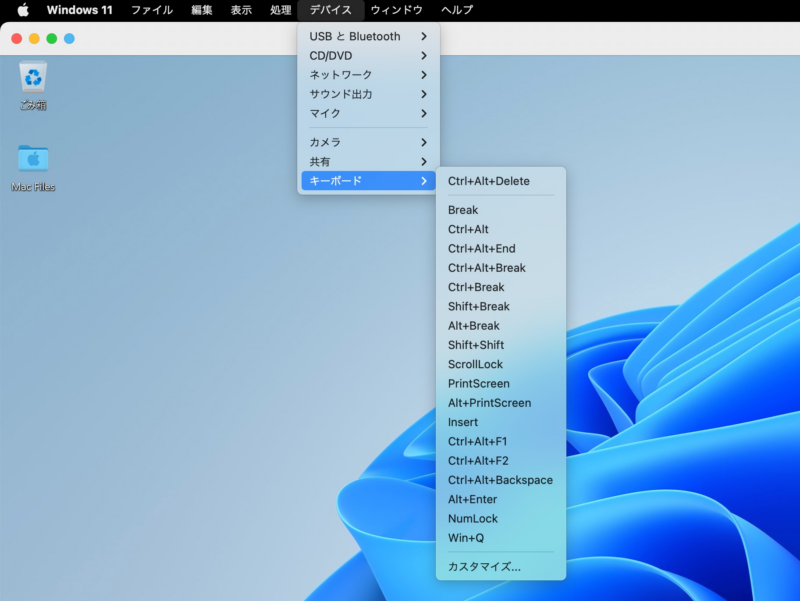
Task: Send the NumLock key
Action: pos(501,519)
